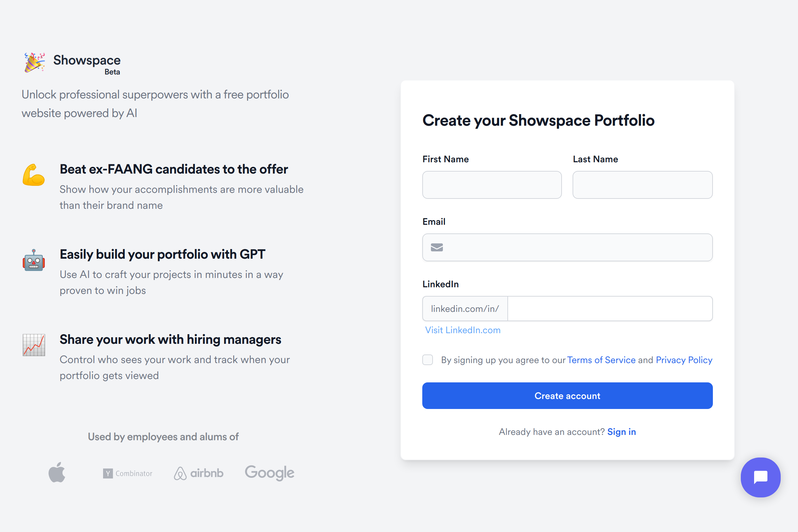Click the LinkedIn username input field

pyautogui.click(x=610, y=309)
